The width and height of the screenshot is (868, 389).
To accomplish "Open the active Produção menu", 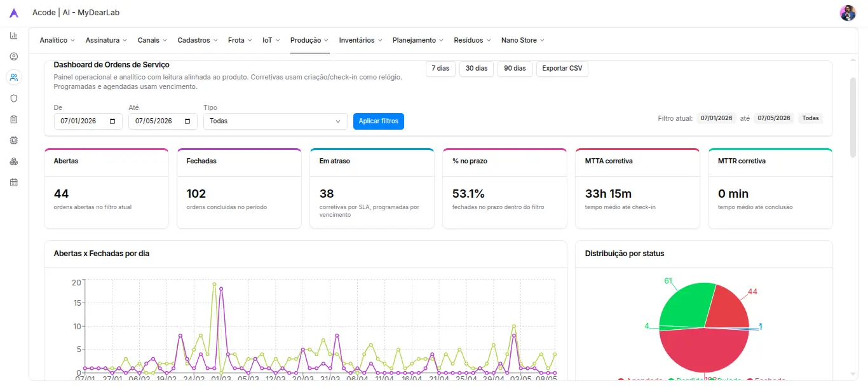I will 309,40.
